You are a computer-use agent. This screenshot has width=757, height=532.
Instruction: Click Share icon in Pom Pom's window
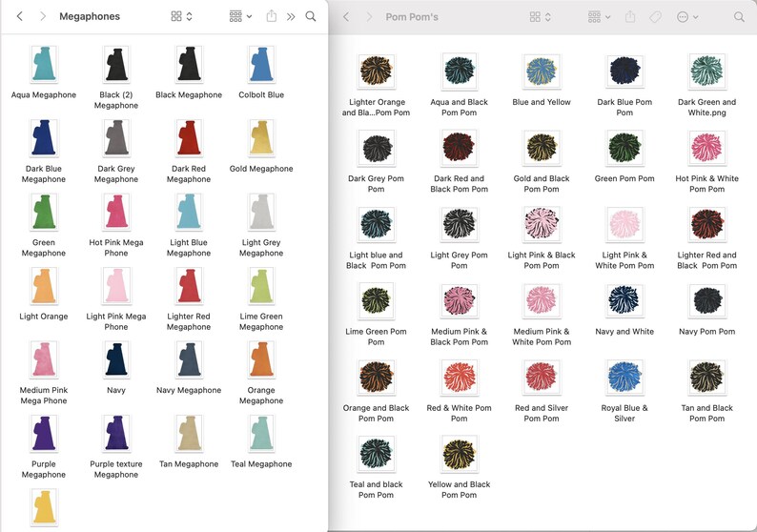coord(630,17)
